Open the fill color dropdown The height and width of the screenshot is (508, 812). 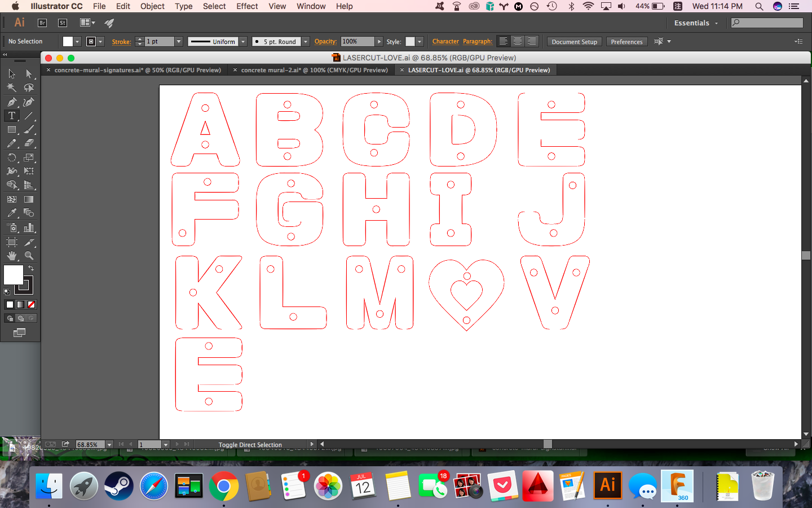[x=77, y=41]
